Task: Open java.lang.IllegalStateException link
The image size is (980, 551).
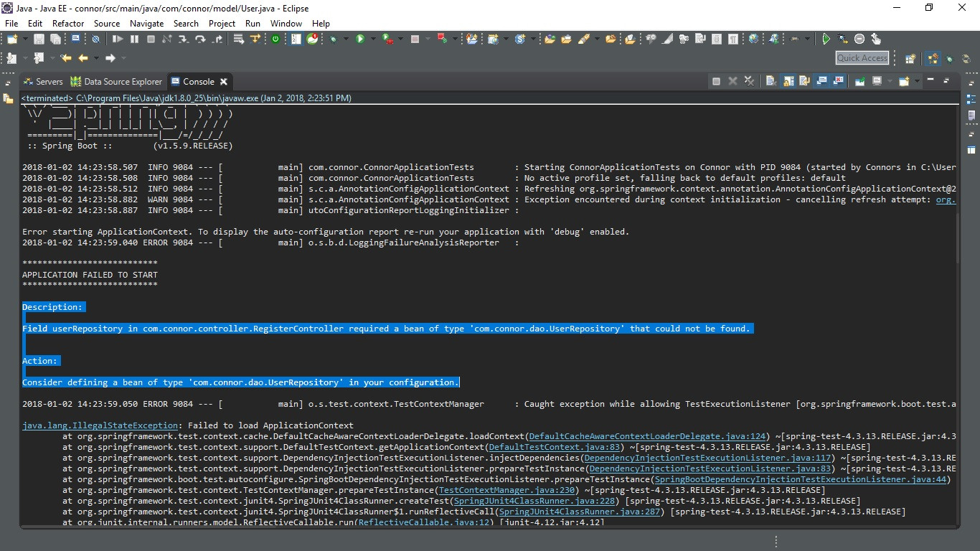Action: (x=100, y=425)
